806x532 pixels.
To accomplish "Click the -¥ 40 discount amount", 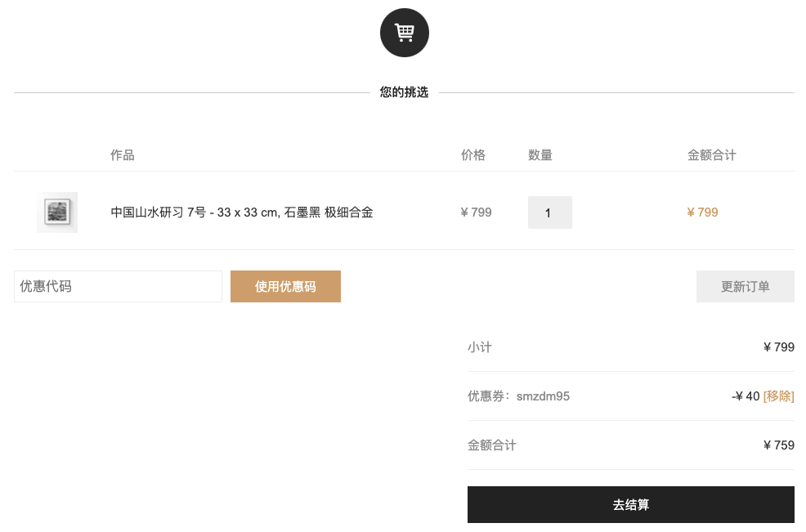I will (746, 396).
